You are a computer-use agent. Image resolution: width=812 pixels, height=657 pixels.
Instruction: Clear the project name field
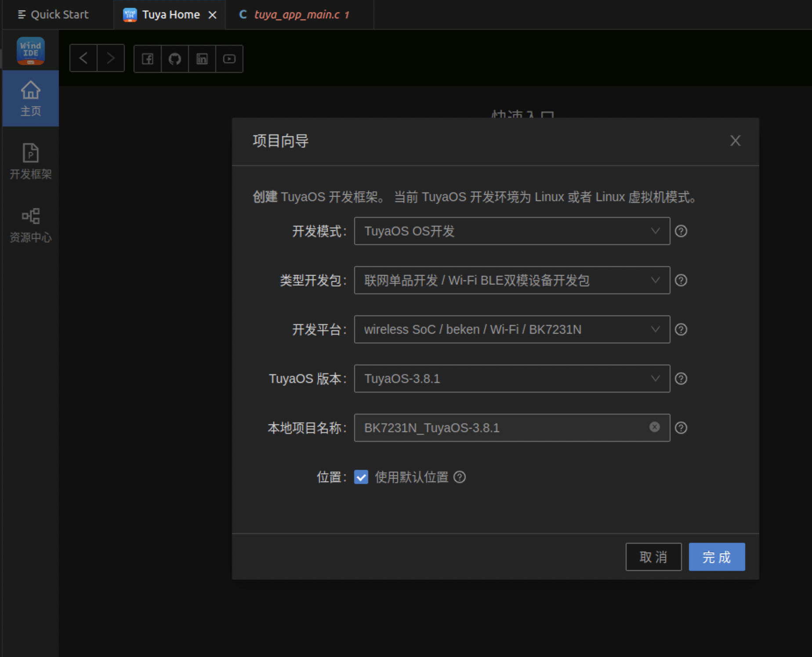[x=655, y=427]
